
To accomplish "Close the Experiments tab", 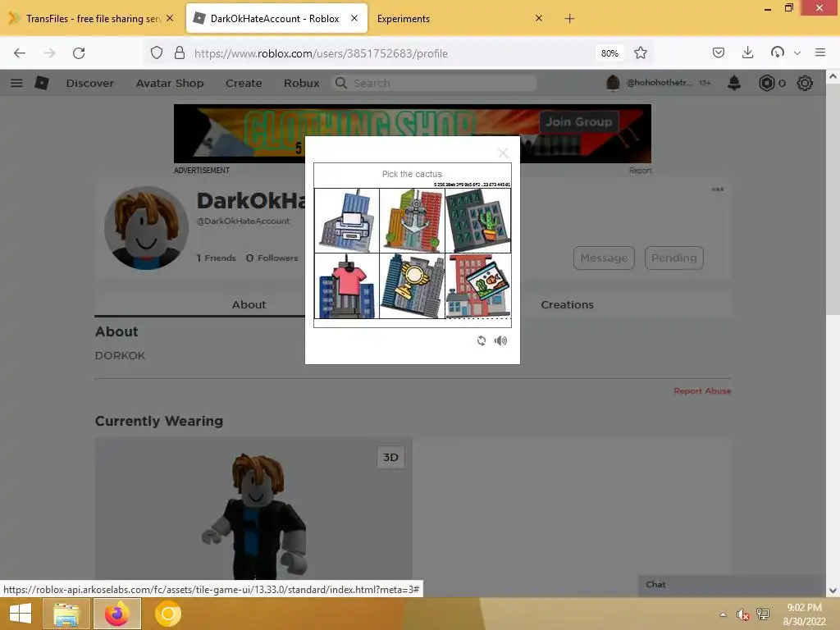I will click(x=539, y=18).
